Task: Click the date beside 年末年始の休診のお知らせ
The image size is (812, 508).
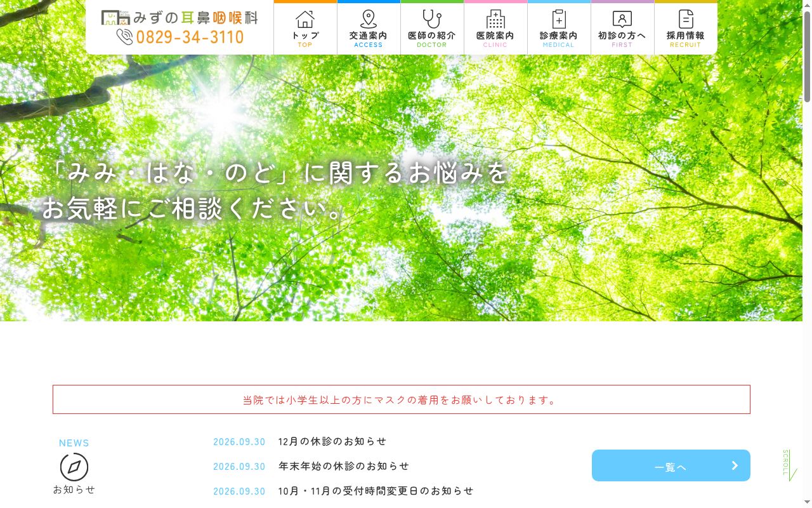Action: click(x=239, y=467)
